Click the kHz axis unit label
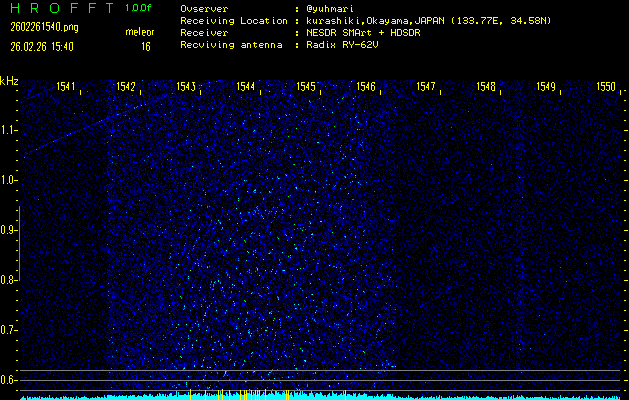 (9, 81)
